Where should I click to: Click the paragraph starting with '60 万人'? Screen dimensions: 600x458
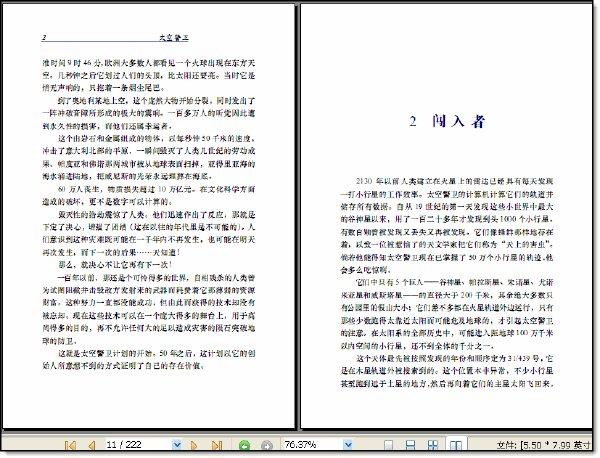tap(148, 195)
